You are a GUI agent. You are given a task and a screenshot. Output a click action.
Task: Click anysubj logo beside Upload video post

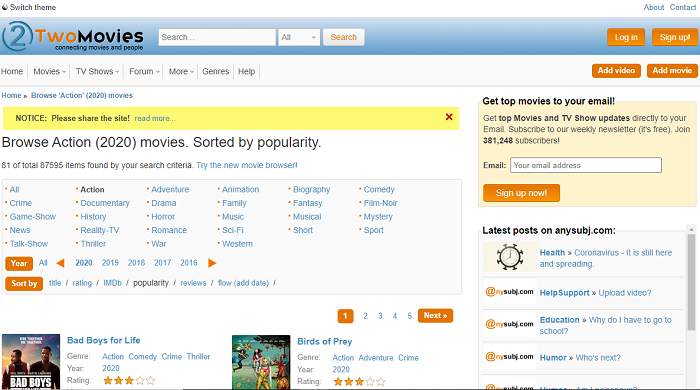509,292
